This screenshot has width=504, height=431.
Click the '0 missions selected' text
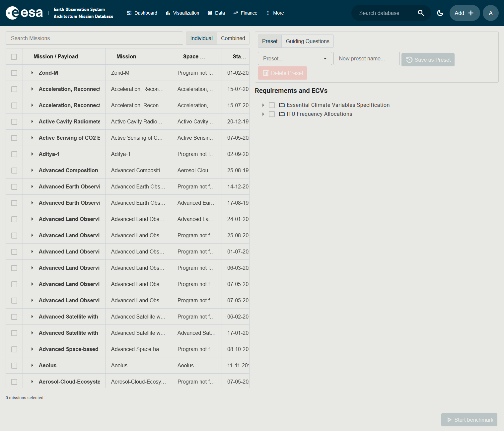tap(25, 397)
